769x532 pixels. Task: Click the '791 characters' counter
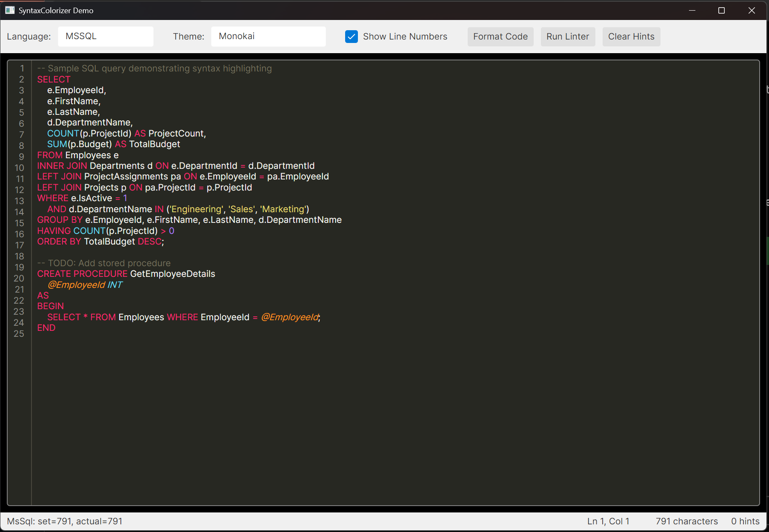686,521
